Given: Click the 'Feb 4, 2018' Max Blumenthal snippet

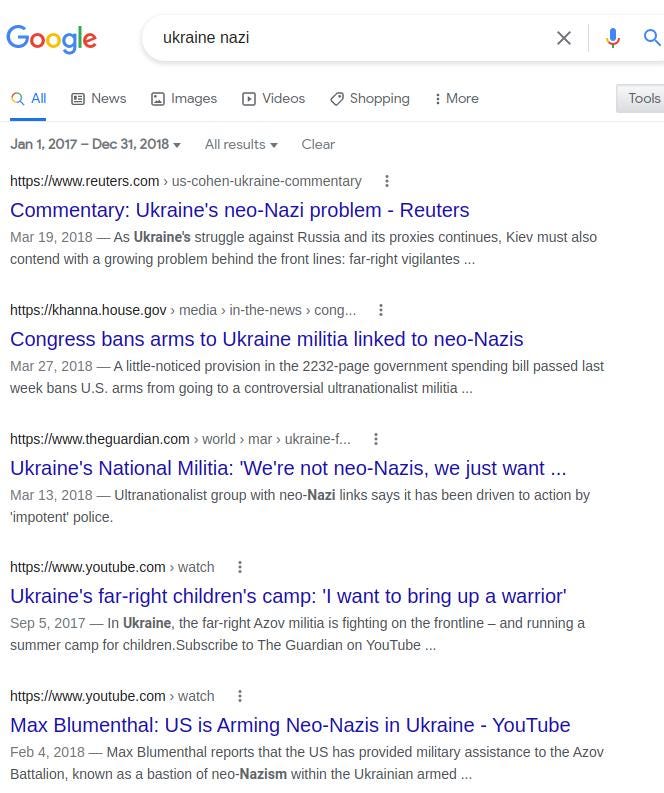Looking at the screenshot, I should click(307, 763).
